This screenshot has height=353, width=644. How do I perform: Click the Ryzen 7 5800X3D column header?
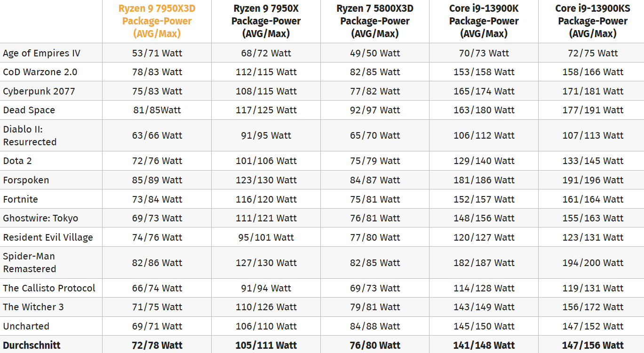[x=375, y=21]
